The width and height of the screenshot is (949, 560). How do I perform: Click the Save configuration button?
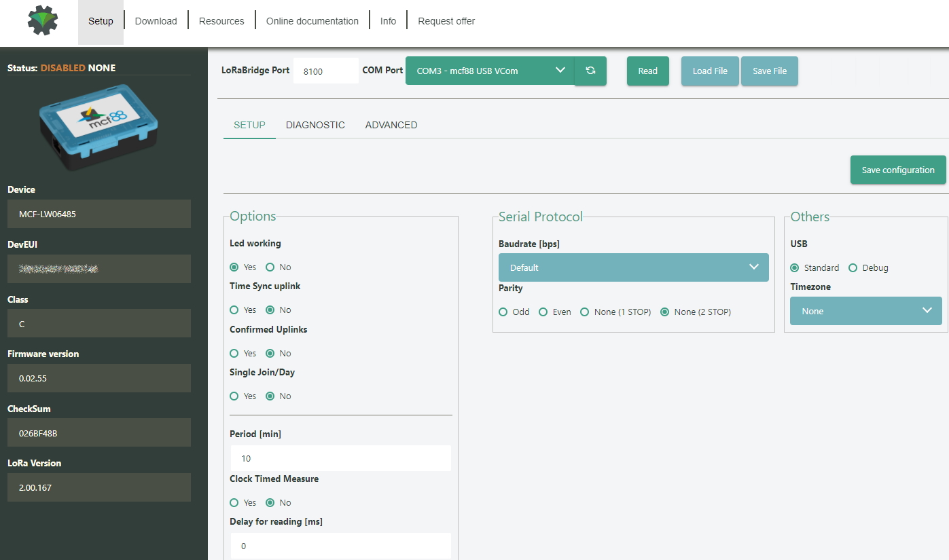(897, 170)
